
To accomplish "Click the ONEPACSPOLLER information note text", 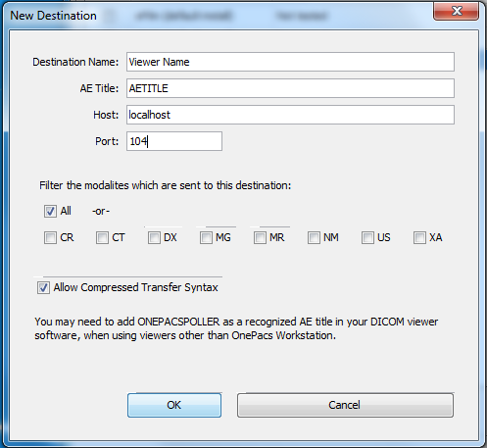I will (236, 328).
